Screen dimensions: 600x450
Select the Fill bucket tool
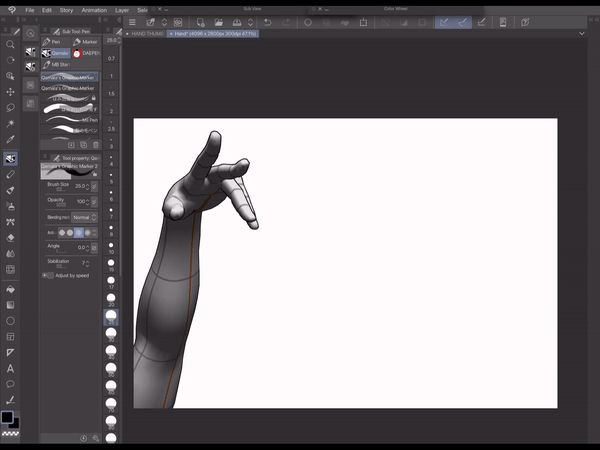coord(10,289)
